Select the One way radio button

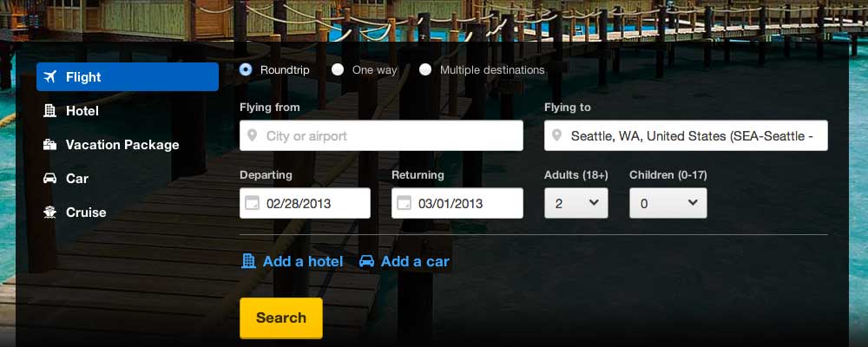(x=338, y=69)
